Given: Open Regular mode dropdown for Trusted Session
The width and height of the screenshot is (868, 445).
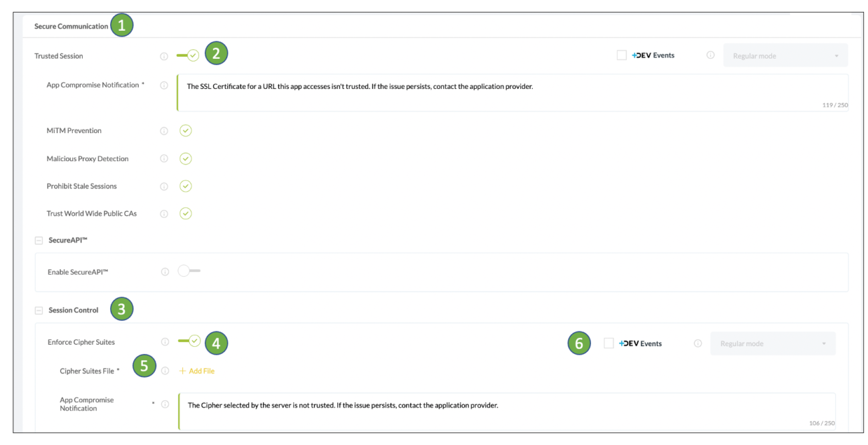Looking at the screenshot, I should click(786, 55).
